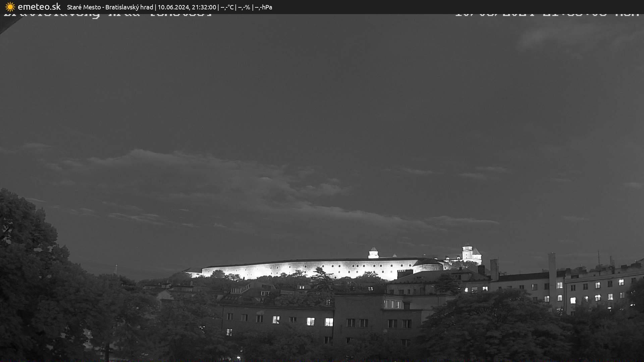Click the date "10.06.2024" in the header

[x=174, y=7]
